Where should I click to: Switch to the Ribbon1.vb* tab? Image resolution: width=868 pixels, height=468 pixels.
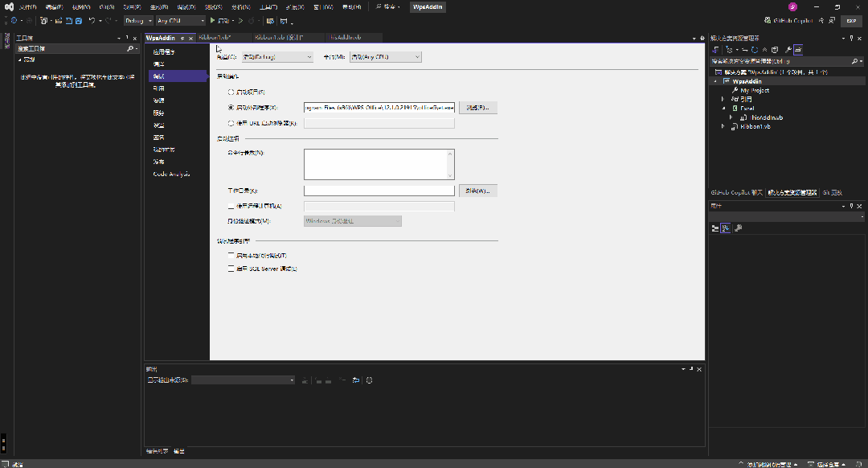[215, 37]
